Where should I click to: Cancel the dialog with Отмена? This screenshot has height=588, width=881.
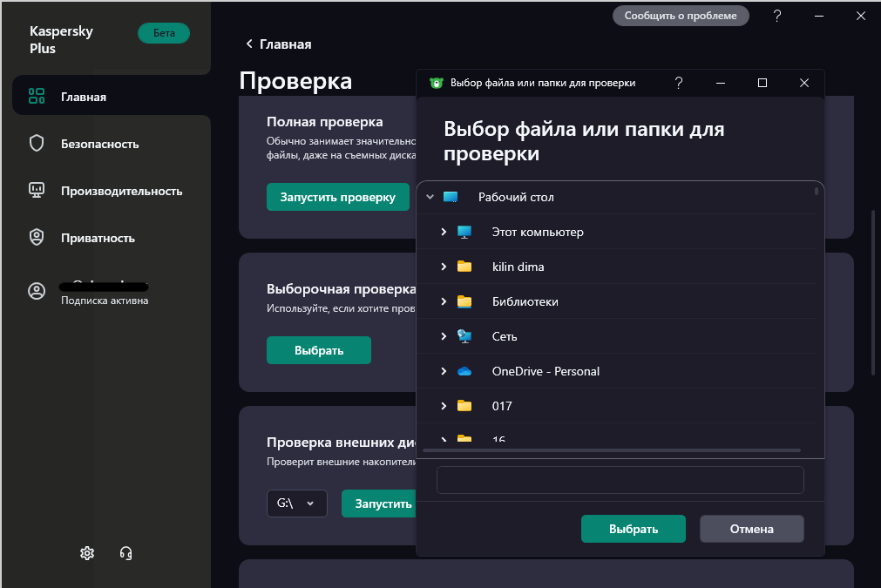752,529
